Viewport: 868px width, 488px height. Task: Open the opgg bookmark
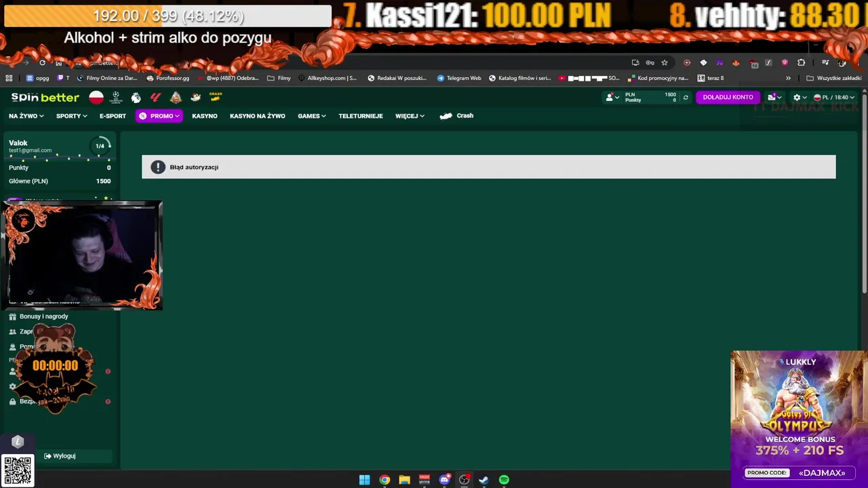click(x=37, y=78)
